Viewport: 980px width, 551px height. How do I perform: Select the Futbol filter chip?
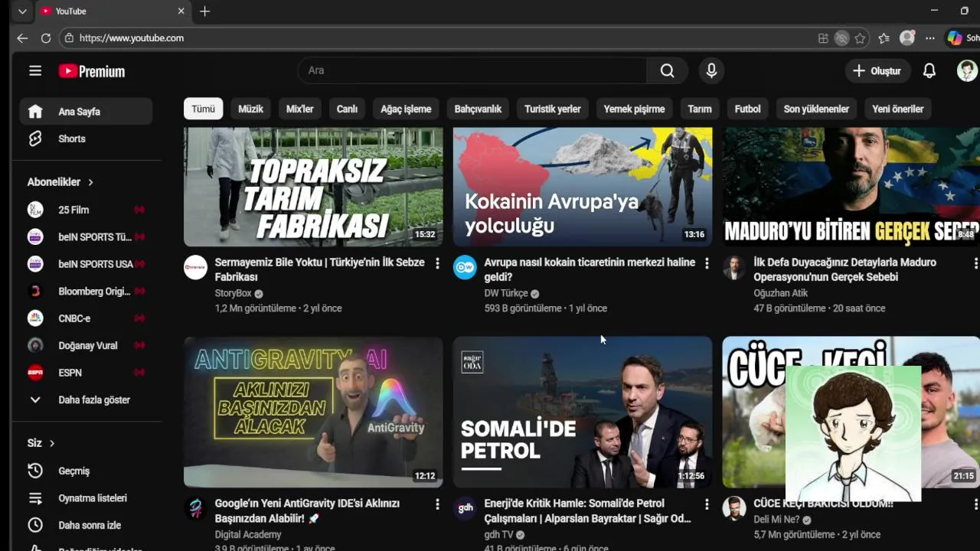coord(747,109)
